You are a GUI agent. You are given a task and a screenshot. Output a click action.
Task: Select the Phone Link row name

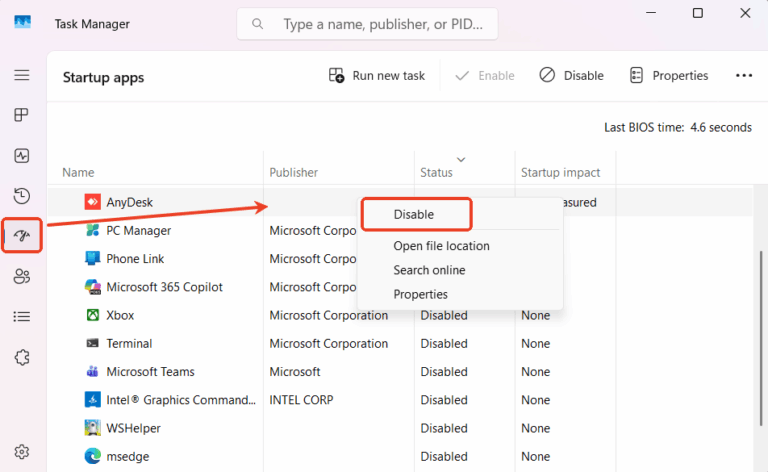point(135,259)
